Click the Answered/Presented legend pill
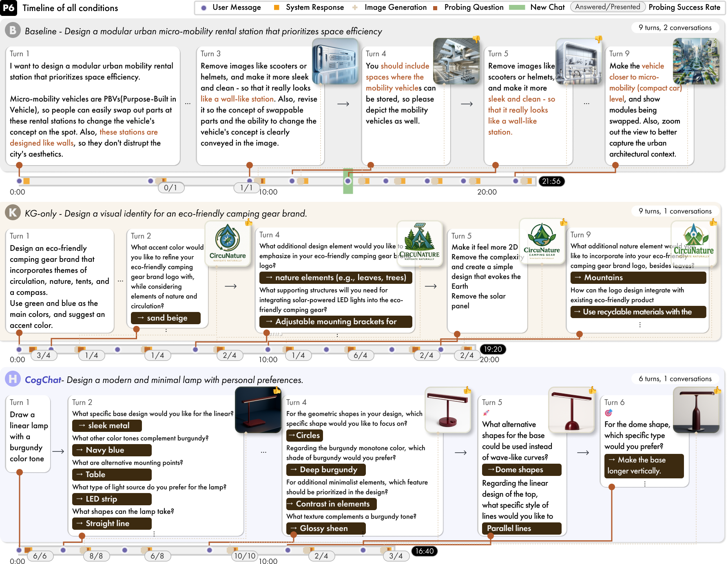728x564 pixels. tap(607, 7)
